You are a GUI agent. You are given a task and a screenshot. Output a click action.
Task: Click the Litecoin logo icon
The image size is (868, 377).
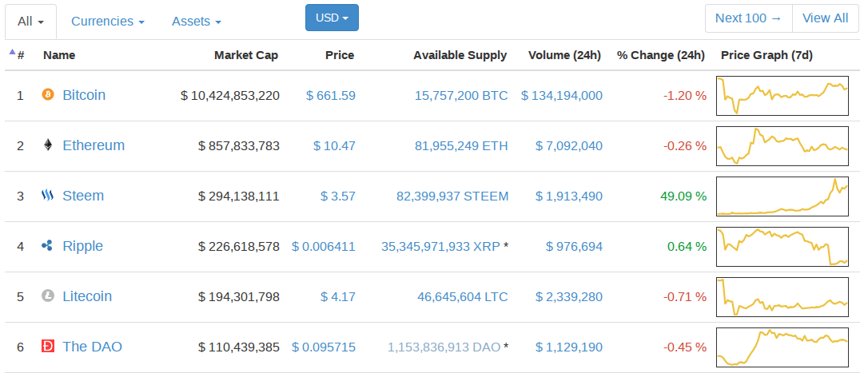click(48, 296)
